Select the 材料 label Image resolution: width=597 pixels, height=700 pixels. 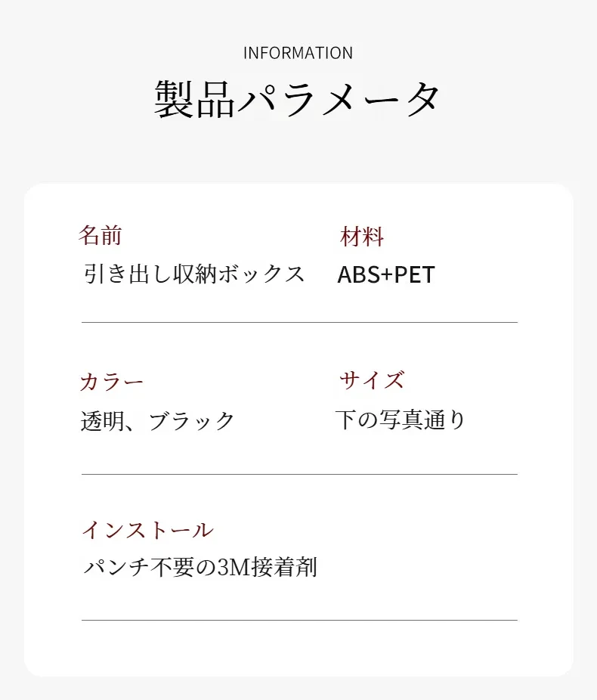(362, 236)
